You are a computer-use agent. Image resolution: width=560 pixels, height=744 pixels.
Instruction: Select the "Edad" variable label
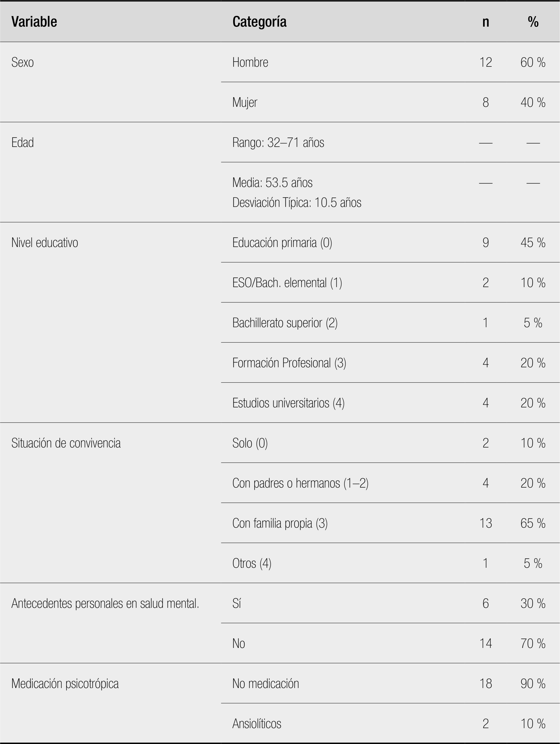(23, 143)
